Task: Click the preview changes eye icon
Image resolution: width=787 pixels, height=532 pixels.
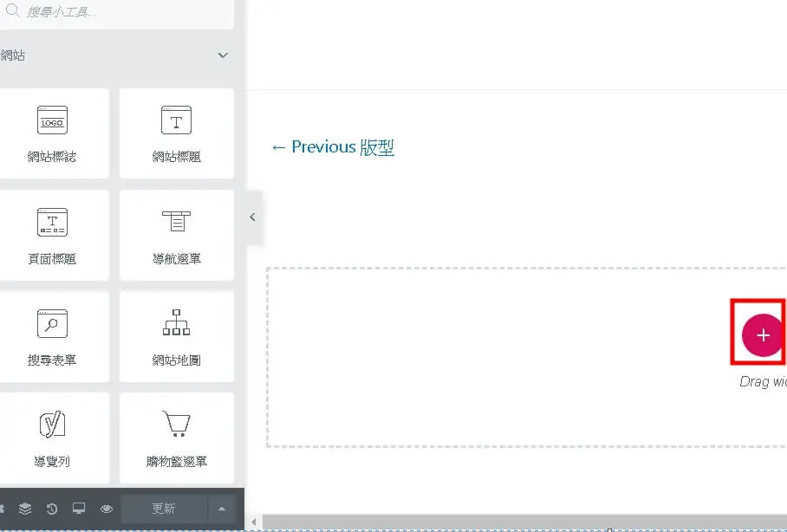Action: [107, 509]
